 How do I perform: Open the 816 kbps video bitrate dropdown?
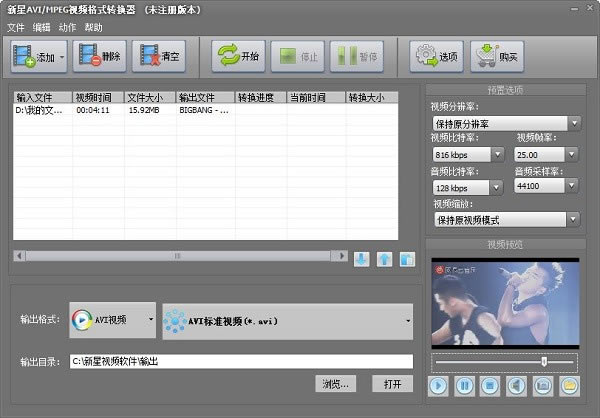(498, 155)
